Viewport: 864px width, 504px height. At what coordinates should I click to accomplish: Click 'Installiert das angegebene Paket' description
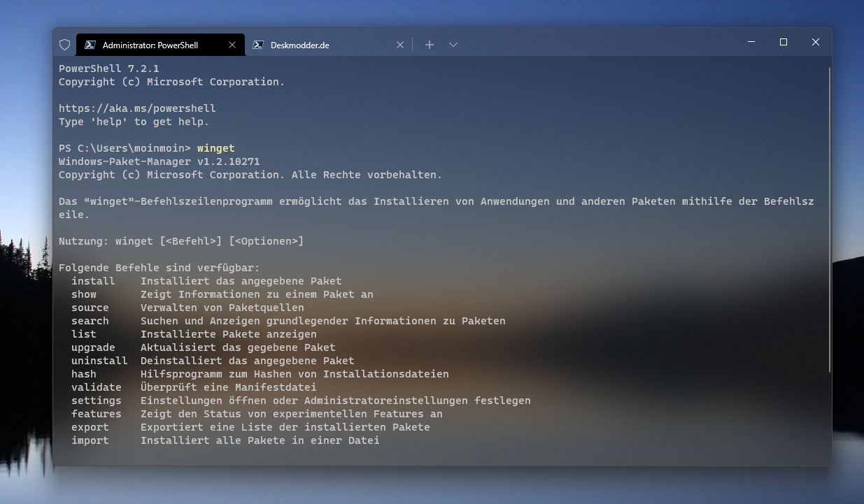(x=241, y=282)
